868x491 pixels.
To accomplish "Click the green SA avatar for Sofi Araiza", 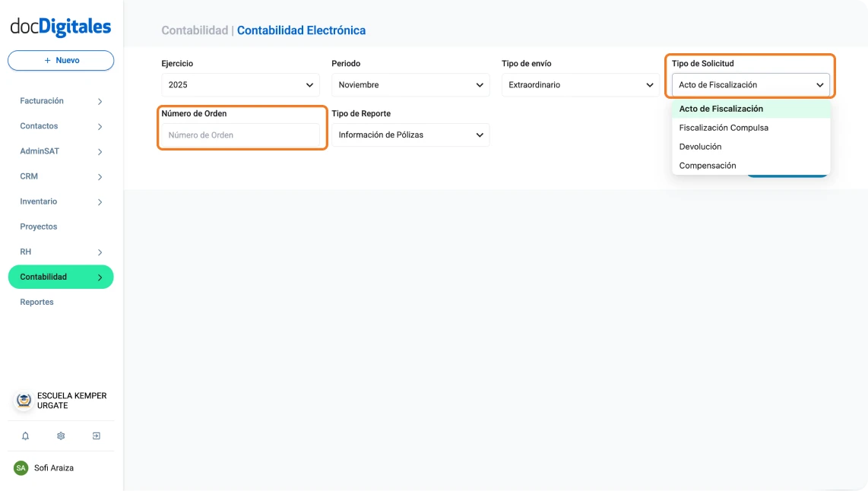I will [19, 467].
